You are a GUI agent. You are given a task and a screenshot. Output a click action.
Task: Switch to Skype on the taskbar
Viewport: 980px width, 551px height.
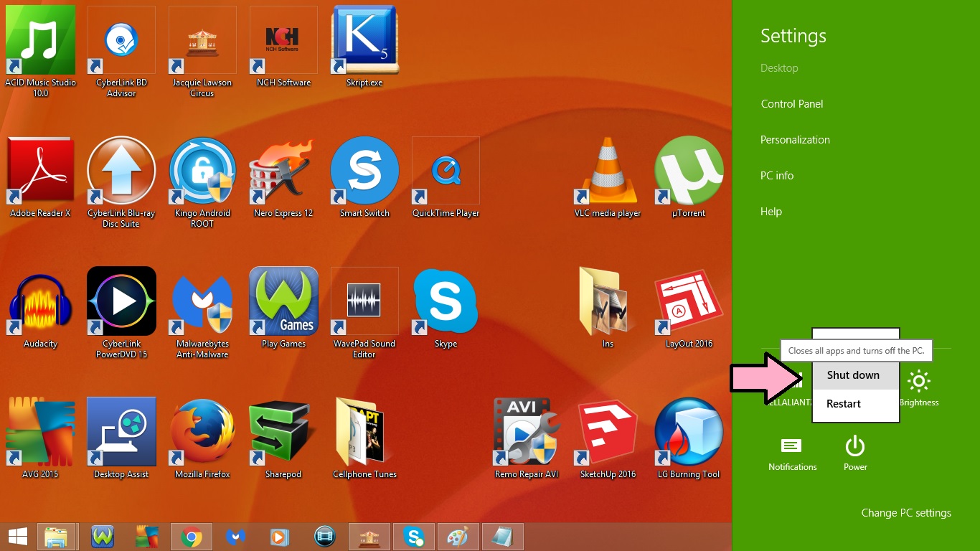pos(414,537)
